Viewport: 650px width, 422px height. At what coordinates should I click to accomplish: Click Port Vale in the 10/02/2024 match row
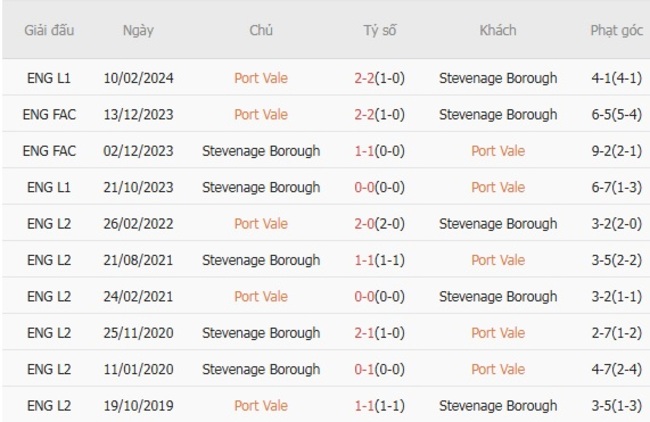pos(261,78)
